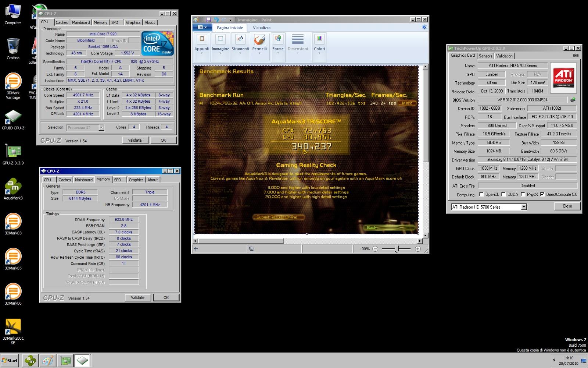Switch to Paint in the taskbar
The height and width of the screenshot is (368, 588).
(x=47, y=361)
